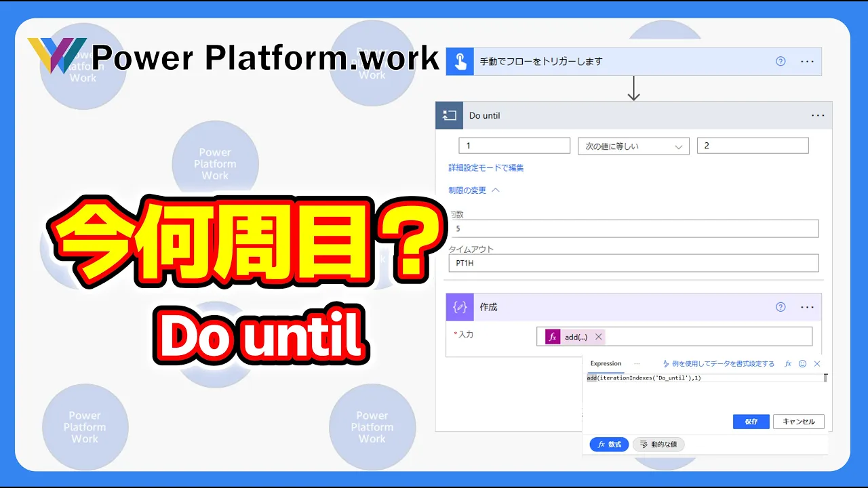Open help for the 作成 action
The image size is (868, 488).
tap(781, 307)
